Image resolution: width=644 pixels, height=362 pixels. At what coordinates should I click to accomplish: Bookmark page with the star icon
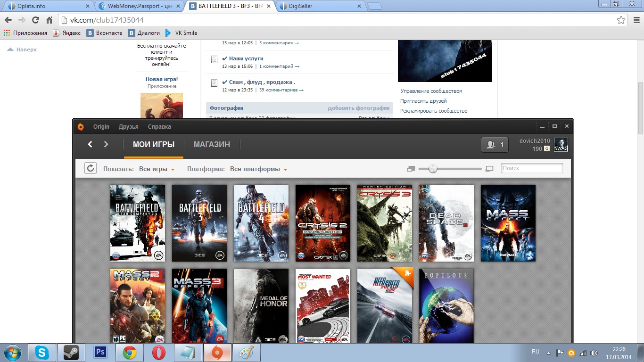click(621, 20)
